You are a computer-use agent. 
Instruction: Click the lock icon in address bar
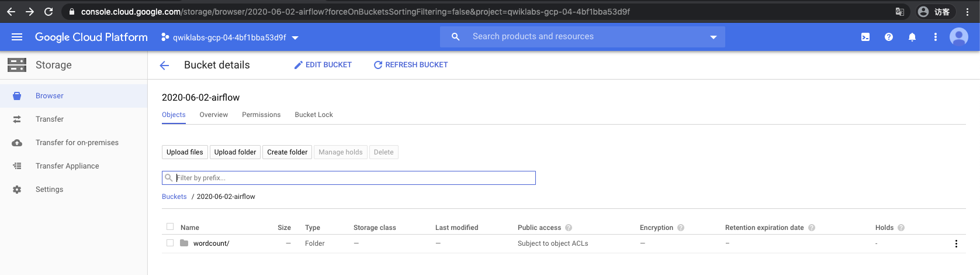pos(72,12)
